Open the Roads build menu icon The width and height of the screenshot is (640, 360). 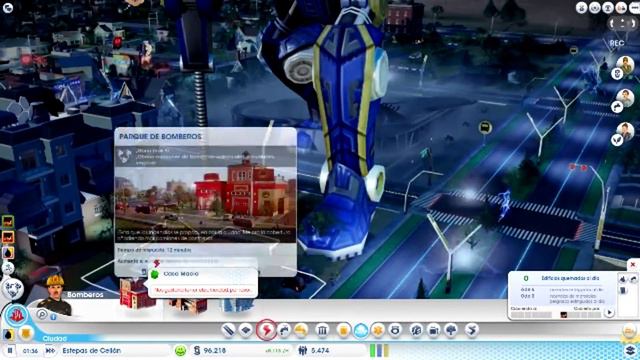[229, 330]
